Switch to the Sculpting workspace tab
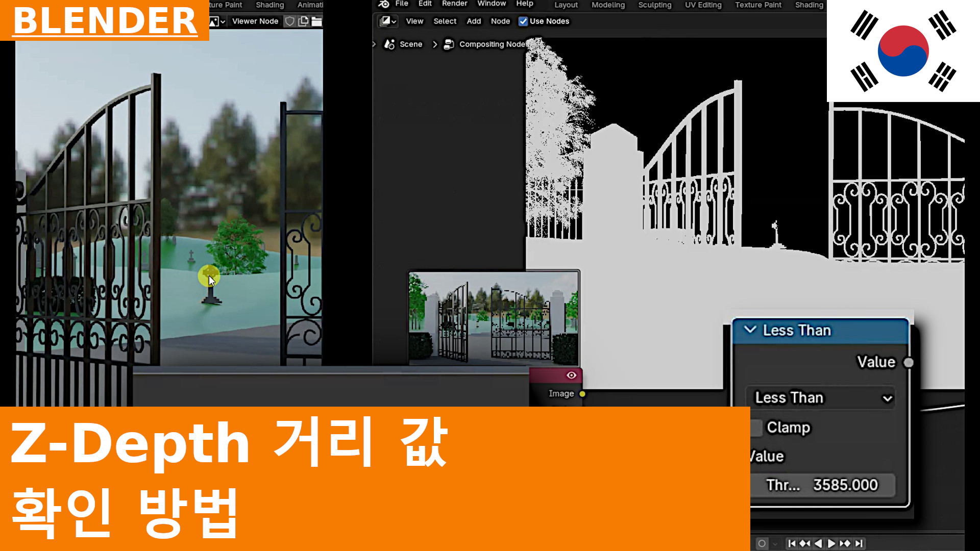This screenshot has height=551, width=980. (655, 5)
